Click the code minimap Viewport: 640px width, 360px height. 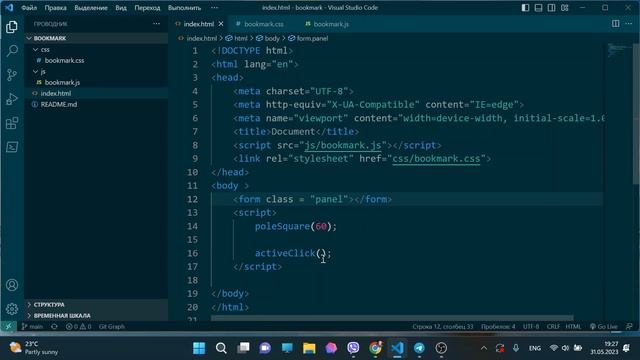pyautogui.click(x=618, y=51)
